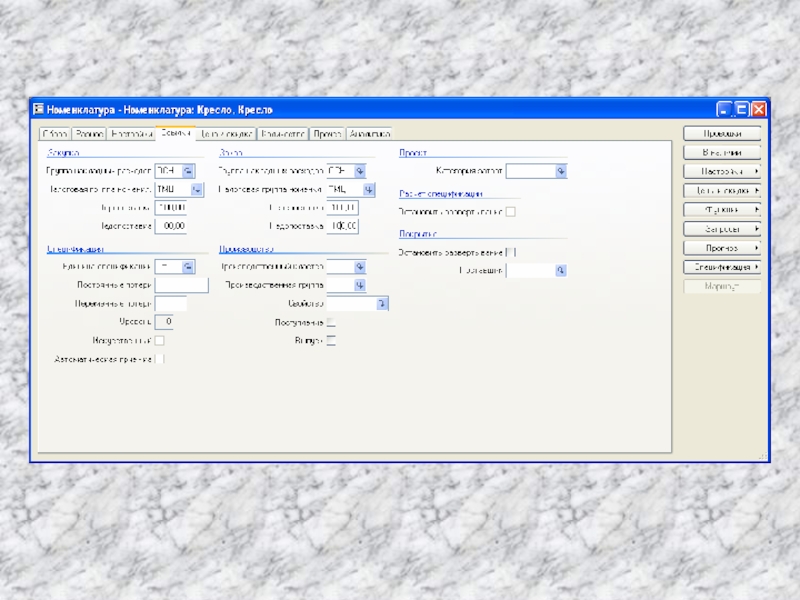Toggle the Автоматическая причина checkbox
The image size is (800, 600).
point(160,359)
